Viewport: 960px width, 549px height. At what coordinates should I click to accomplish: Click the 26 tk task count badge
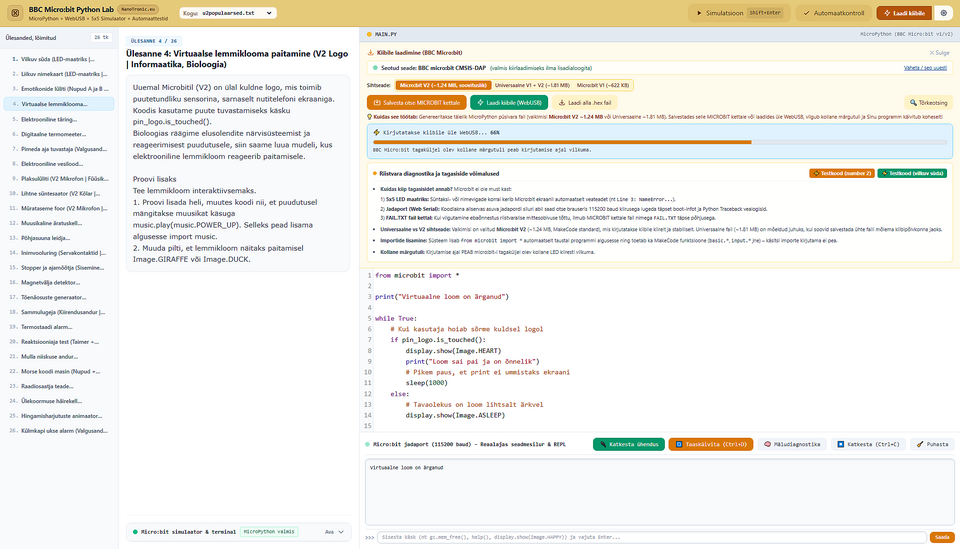(x=101, y=37)
